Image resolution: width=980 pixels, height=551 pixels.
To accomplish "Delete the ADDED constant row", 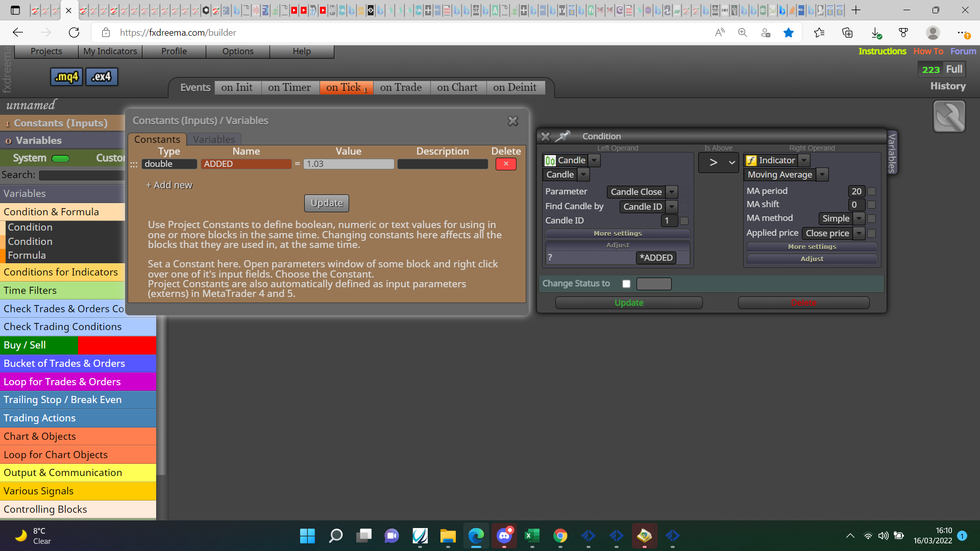I will [x=506, y=164].
